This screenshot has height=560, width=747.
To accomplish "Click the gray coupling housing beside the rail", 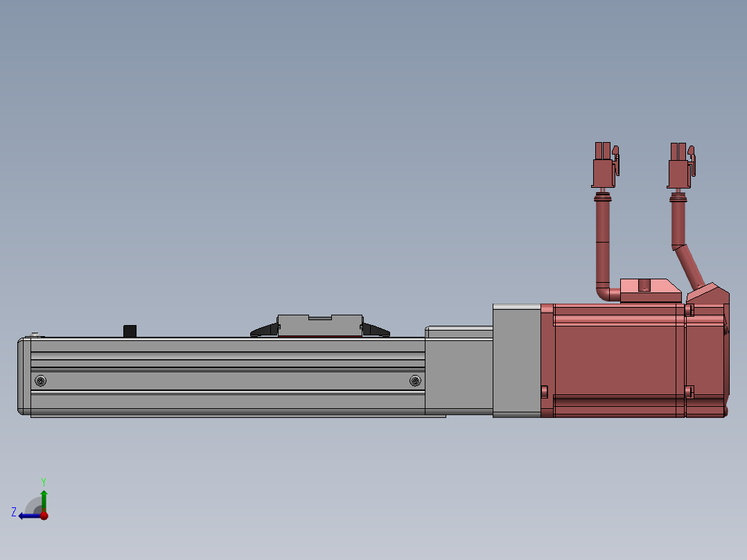I will pyautogui.click(x=457, y=374).
